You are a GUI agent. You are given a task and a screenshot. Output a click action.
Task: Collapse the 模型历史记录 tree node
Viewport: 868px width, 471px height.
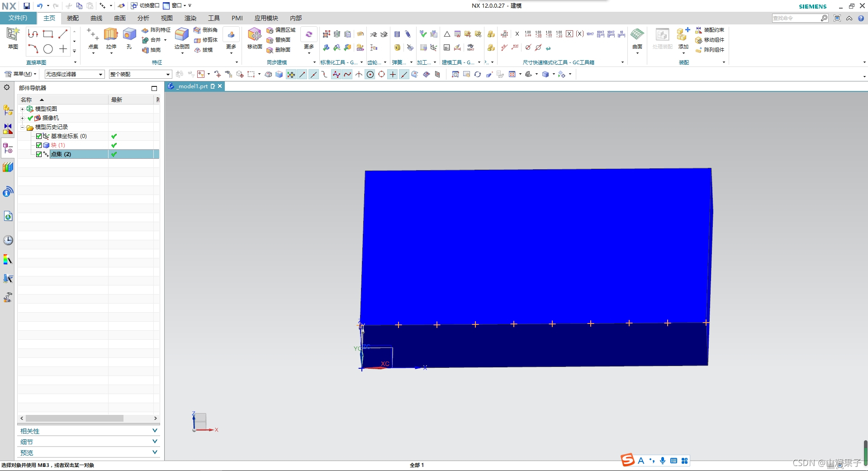tap(22, 127)
